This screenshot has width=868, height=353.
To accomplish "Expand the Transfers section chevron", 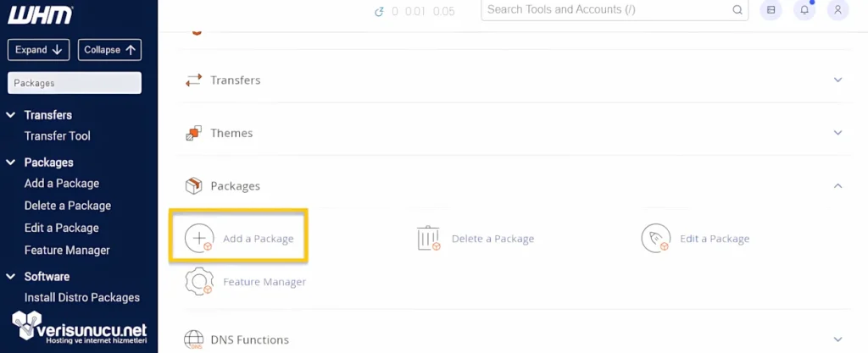I will pyautogui.click(x=837, y=80).
